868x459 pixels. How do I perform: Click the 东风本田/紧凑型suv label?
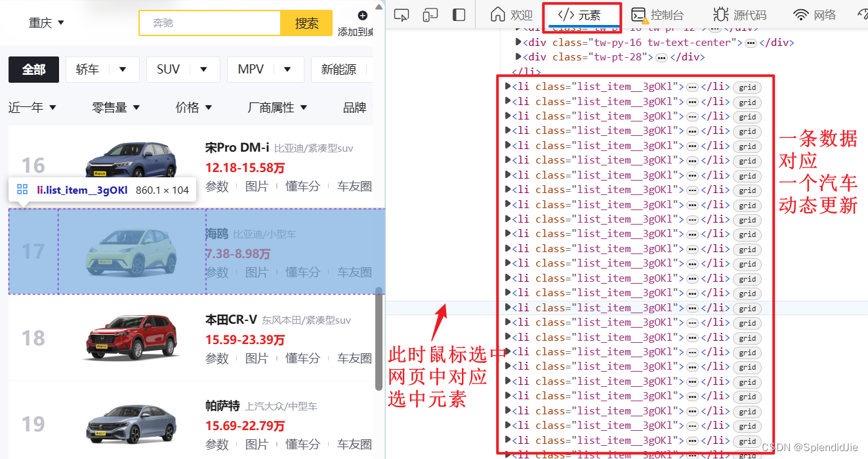(306, 320)
